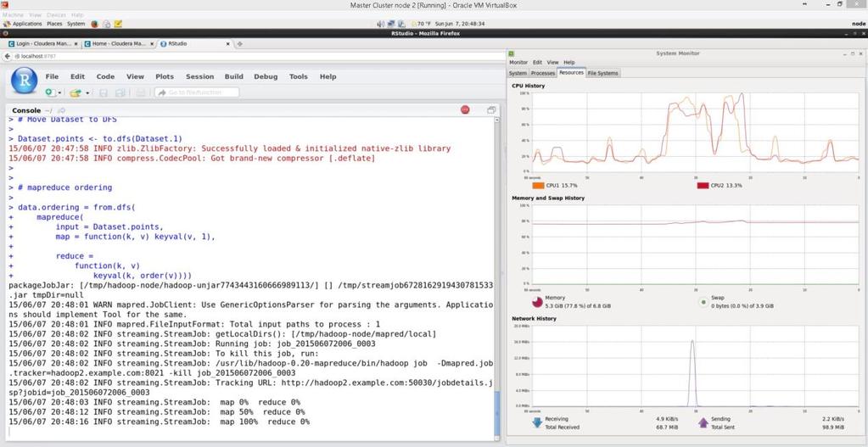Launch Firefox from the panel icon
868x447 pixels.
coord(94,24)
